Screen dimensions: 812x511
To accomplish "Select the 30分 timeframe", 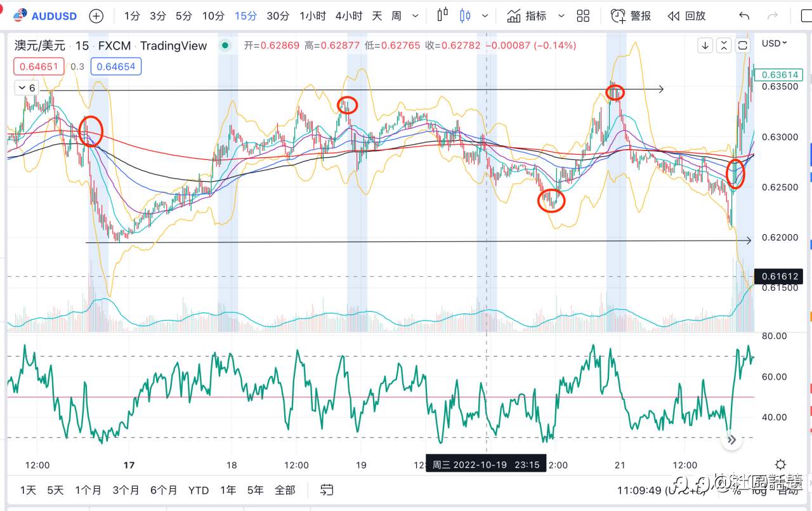I will (278, 16).
